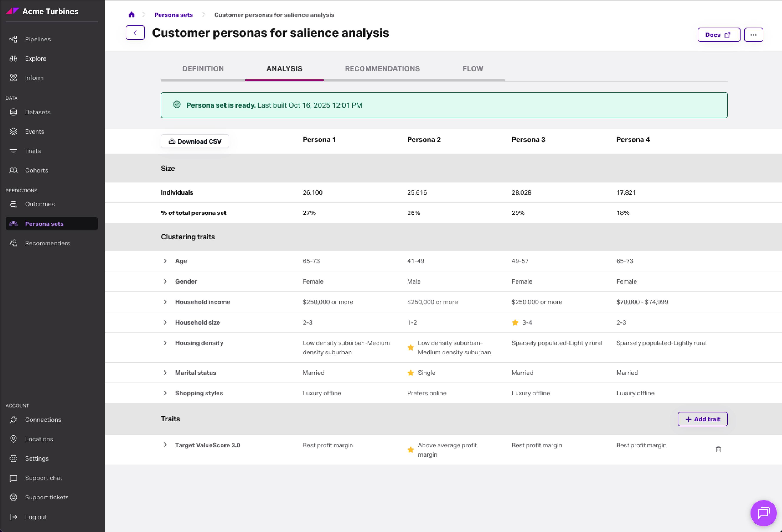Open Recommenders page
Viewport: 782px width, 532px height.
[47, 243]
